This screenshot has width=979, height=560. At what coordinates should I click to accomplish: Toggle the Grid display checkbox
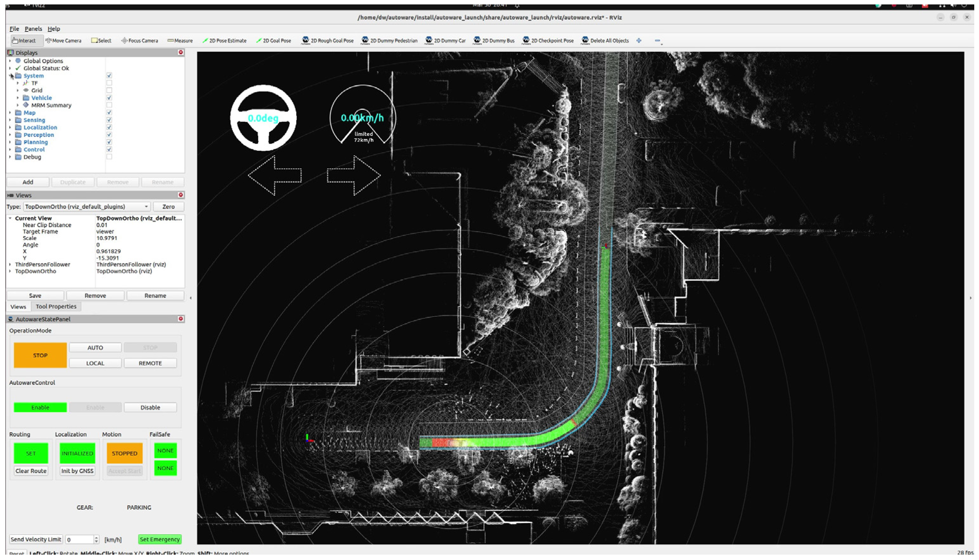pos(109,90)
